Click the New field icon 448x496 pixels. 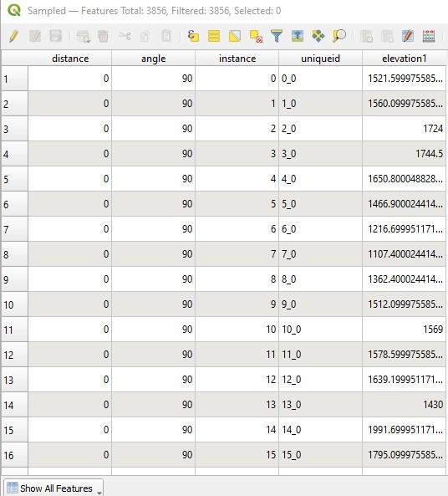click(x=366, y=36)
